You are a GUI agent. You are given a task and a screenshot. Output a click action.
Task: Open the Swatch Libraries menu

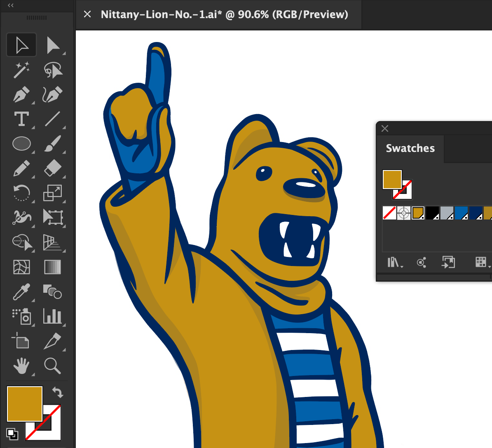click(x=395, y=262)
